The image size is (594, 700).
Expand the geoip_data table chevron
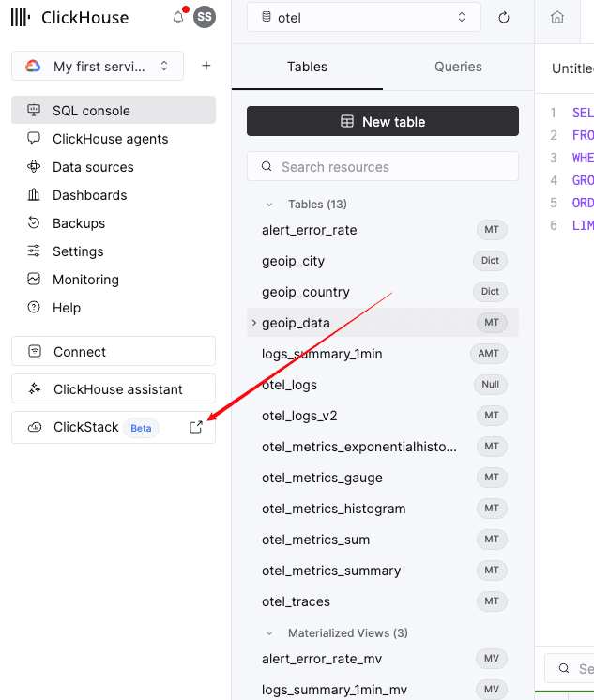[254, 323]
